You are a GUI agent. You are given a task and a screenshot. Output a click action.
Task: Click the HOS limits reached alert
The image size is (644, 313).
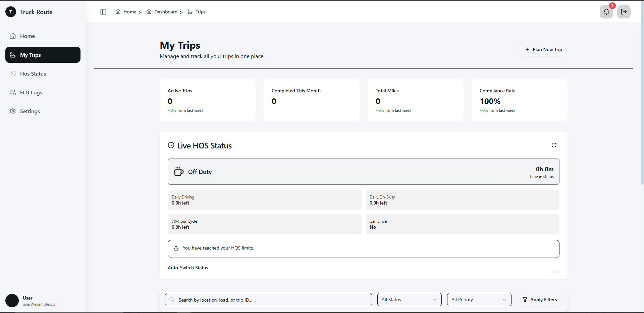click(364, 249)
